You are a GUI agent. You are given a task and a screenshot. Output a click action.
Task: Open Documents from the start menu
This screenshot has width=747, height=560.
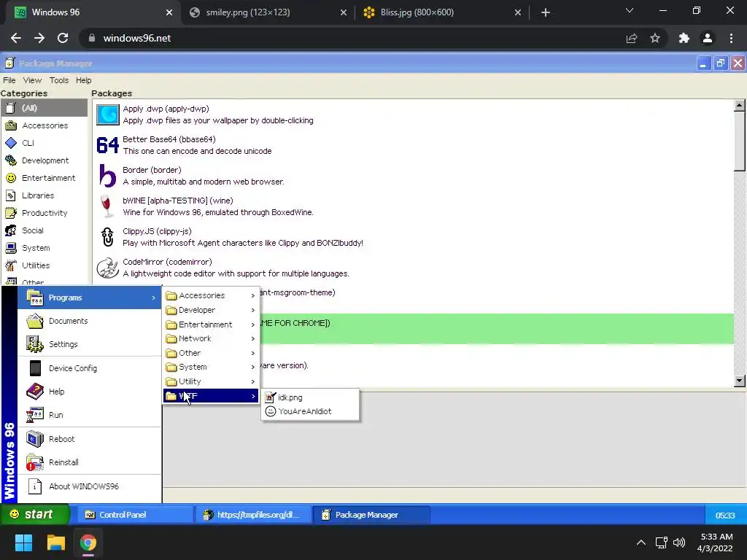point(90,321)
